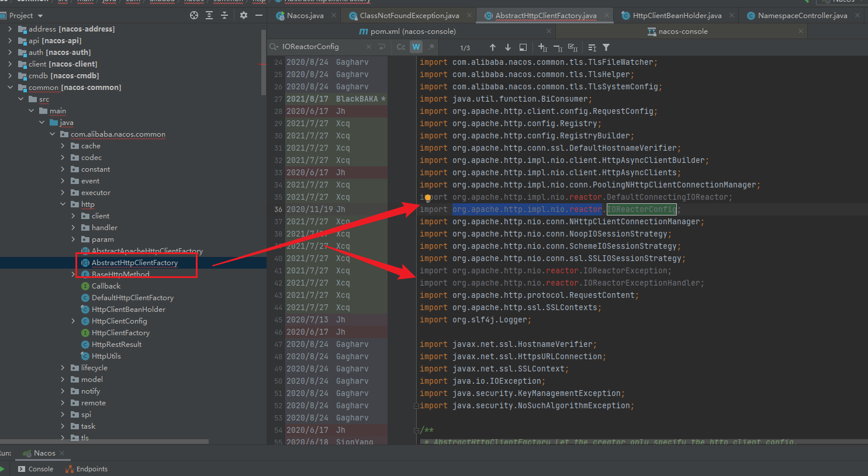Add selection for next occurrence
Image resolution: width=868 pixels, height=476 pixels.
(542, 47)
